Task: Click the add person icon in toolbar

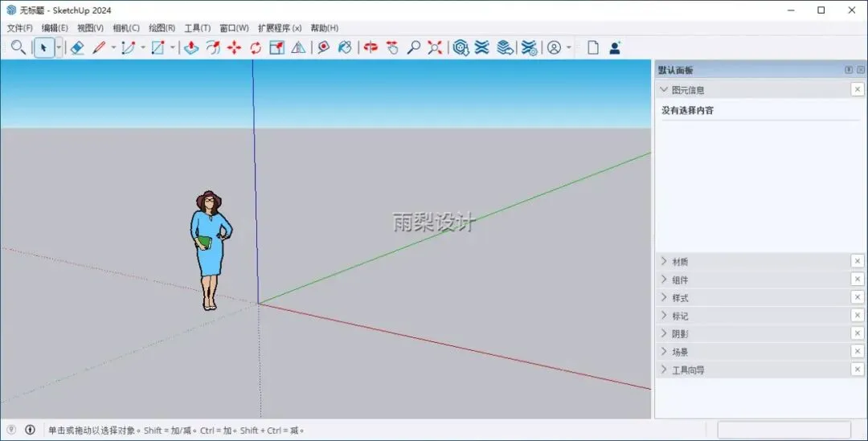Action: tap(615, 47)
